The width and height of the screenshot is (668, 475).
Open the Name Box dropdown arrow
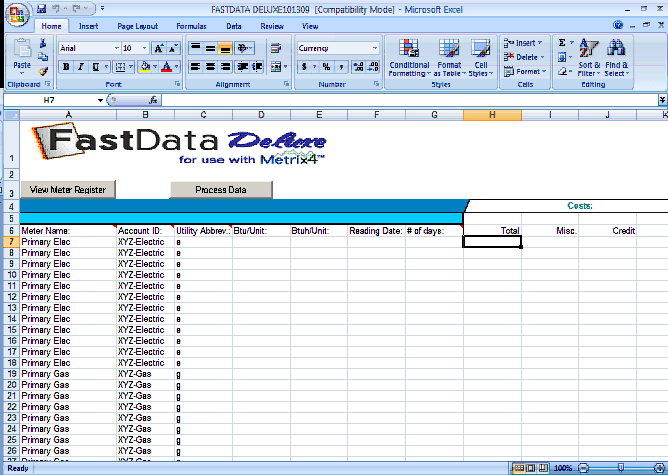[100, 100]
